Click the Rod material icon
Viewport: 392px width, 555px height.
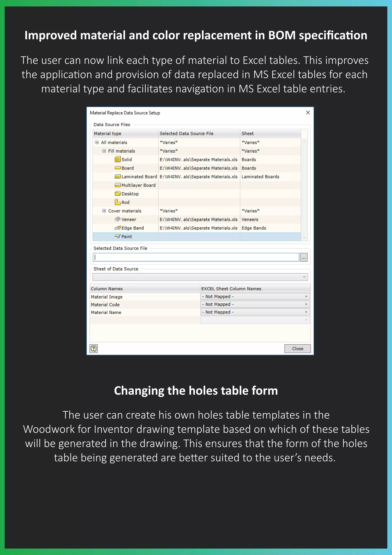pyautogui.click(x=118, y=202)
